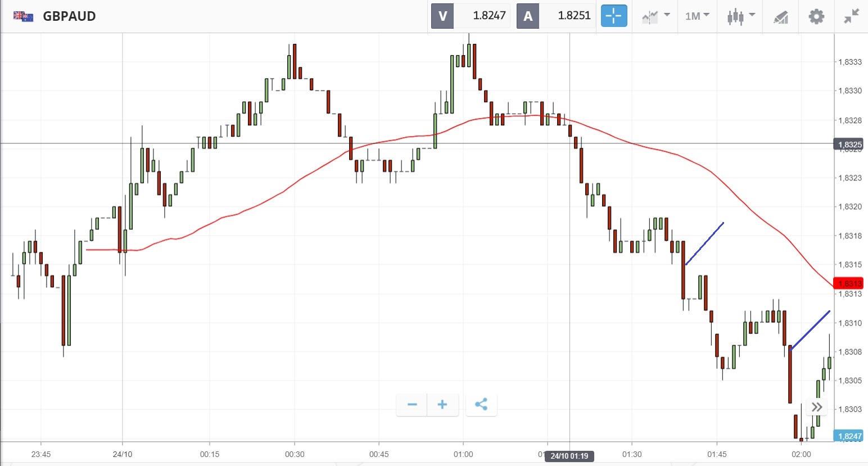
Task: Open the candlestick chart type dropdown
Action: [x=740, y=16]
